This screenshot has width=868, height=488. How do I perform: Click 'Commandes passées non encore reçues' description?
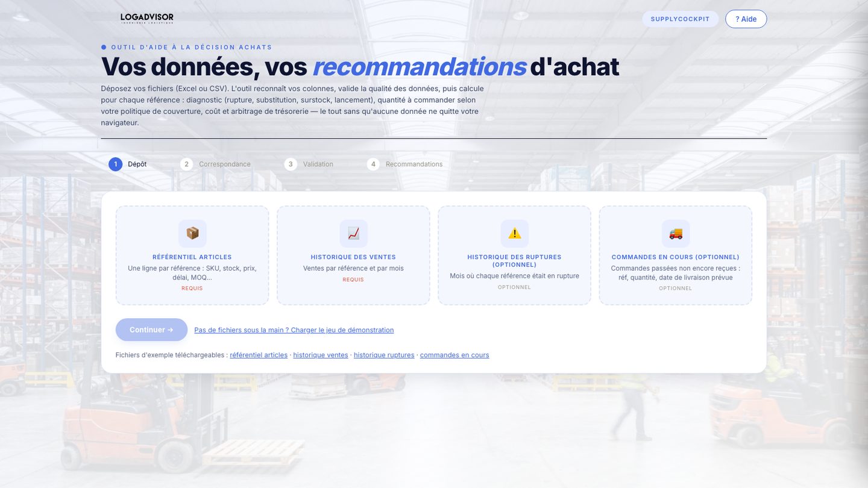coord(676,273)
